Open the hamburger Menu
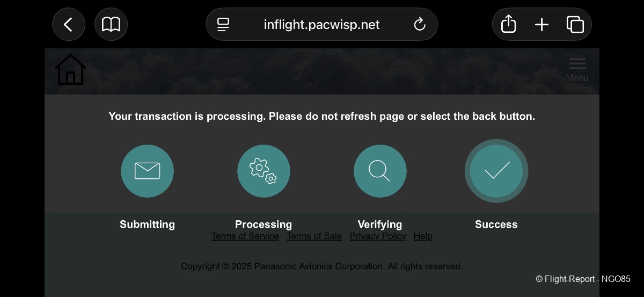644x297 pixels. (577, 70)
